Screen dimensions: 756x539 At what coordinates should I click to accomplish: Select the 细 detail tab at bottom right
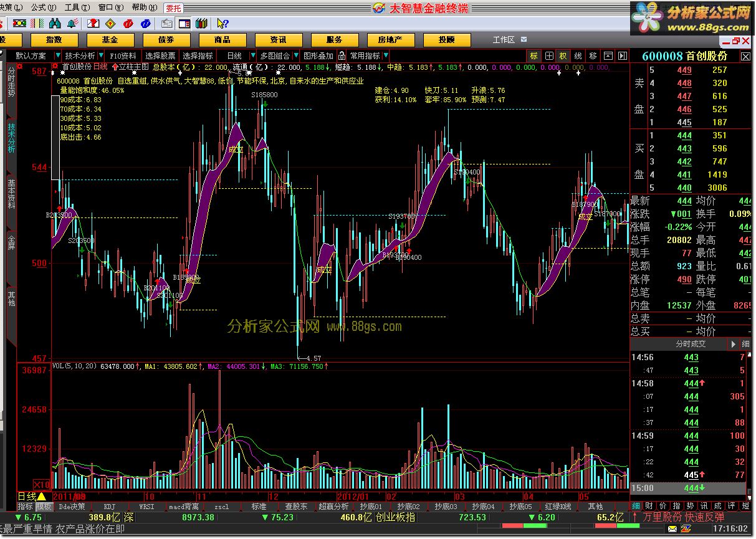[636, 506]
